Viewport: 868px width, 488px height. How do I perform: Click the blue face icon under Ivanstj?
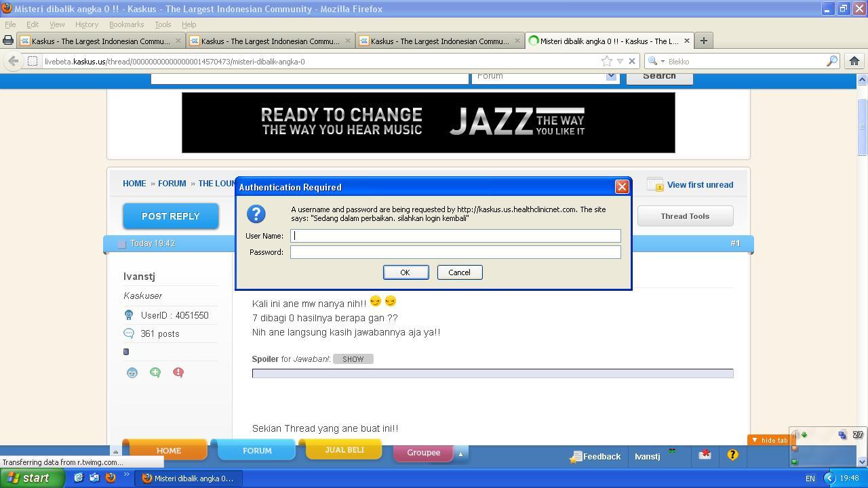(x=132, y=373)
